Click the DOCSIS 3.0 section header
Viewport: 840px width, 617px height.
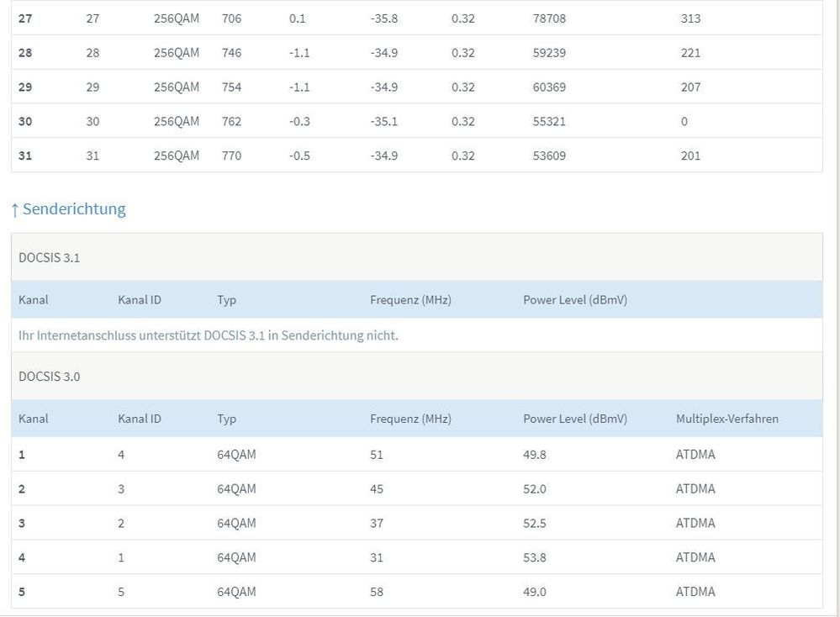[417, 376]
